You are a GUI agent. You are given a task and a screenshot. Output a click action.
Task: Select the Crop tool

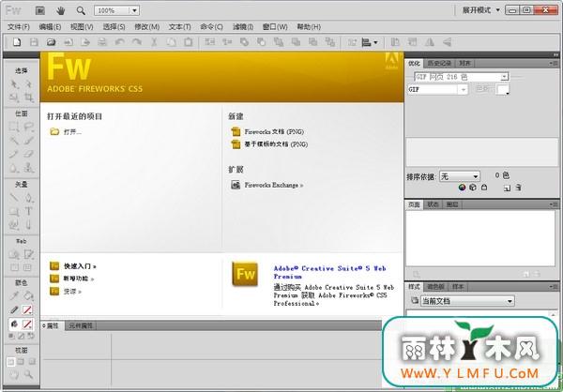click(28, 98)
